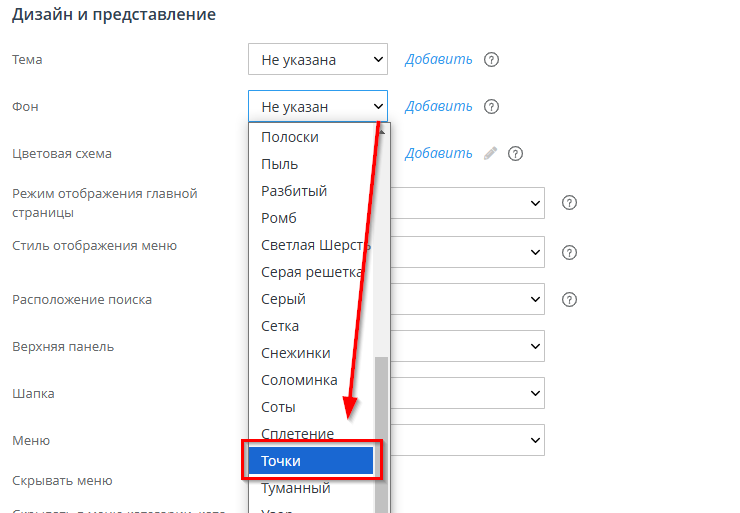Collapse the Фон dropdown showing Не указан

pyautogui.click(x=317, y=107)
